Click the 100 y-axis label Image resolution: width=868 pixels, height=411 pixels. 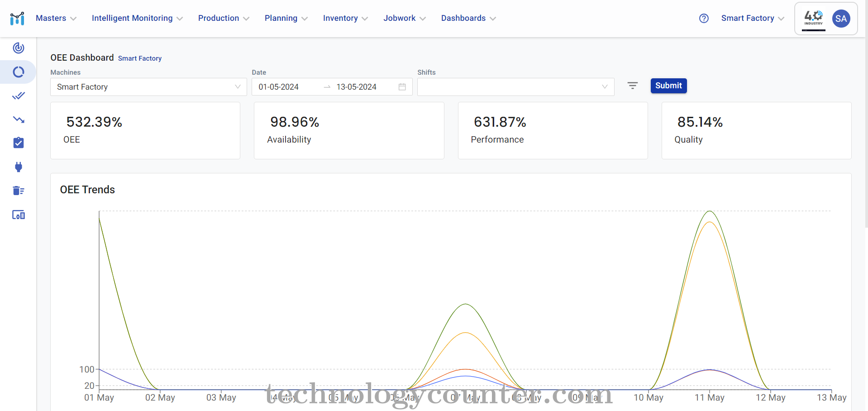87,369
